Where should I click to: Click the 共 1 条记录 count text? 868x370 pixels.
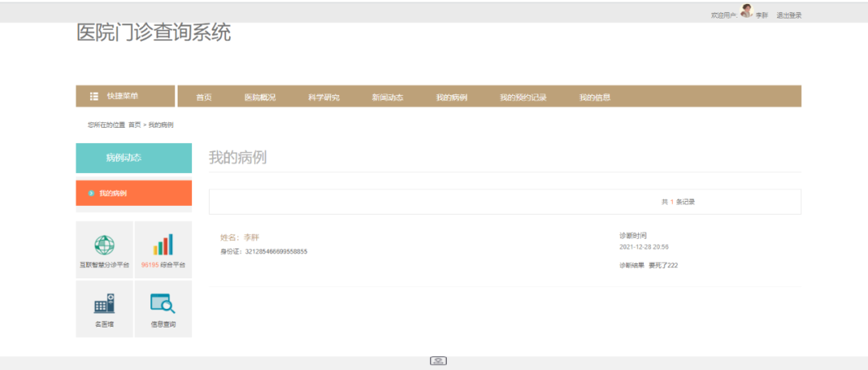[x=678, y=202]
